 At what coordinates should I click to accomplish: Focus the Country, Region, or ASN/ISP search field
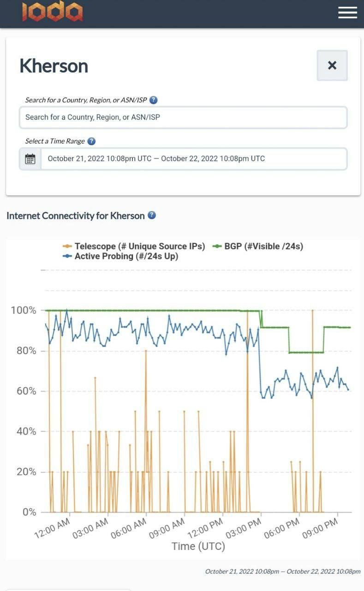pyautogui.click(x=183, y=117)
